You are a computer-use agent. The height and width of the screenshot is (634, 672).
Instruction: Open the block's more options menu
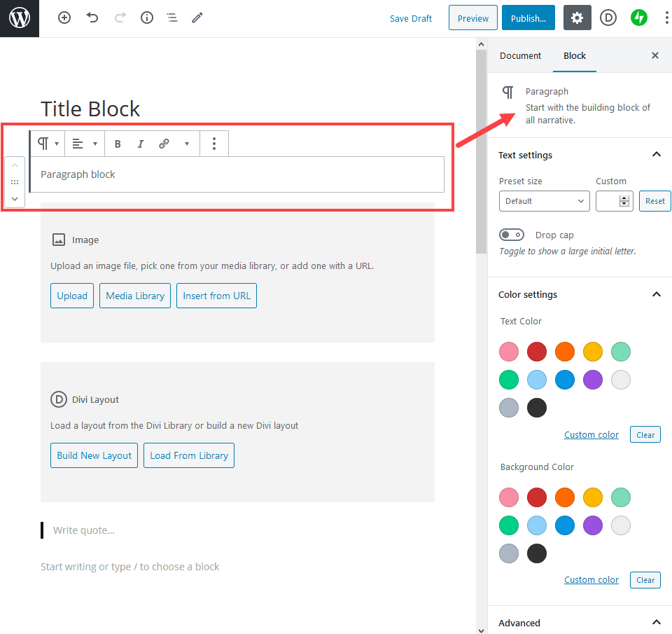click(x=213, y=143)
